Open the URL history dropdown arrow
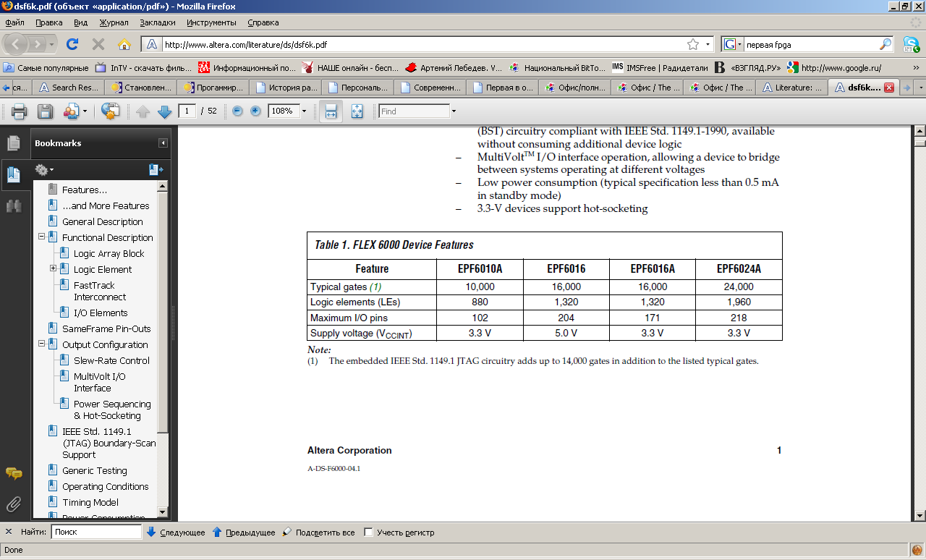The width and height of the screenshot is (926, 560). tap(708, 44)
